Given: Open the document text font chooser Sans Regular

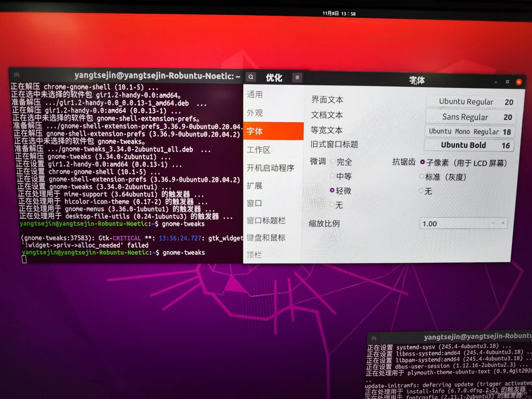Looking at the screenshot, I should [x=470, y=117].
